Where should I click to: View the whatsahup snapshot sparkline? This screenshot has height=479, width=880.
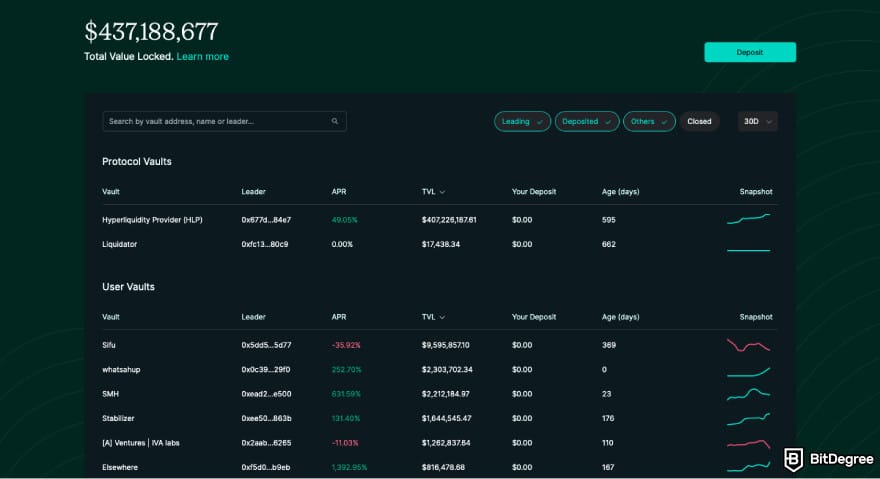click(749, 371)
